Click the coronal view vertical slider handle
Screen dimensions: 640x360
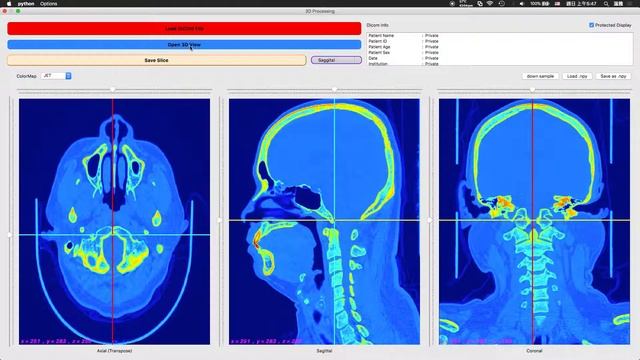430,220
